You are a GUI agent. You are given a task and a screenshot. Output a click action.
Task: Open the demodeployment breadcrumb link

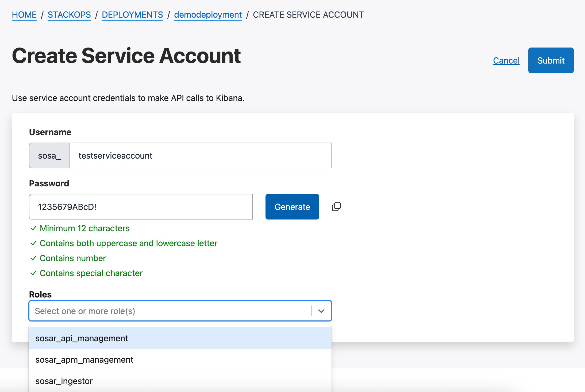tap(208, 15)
